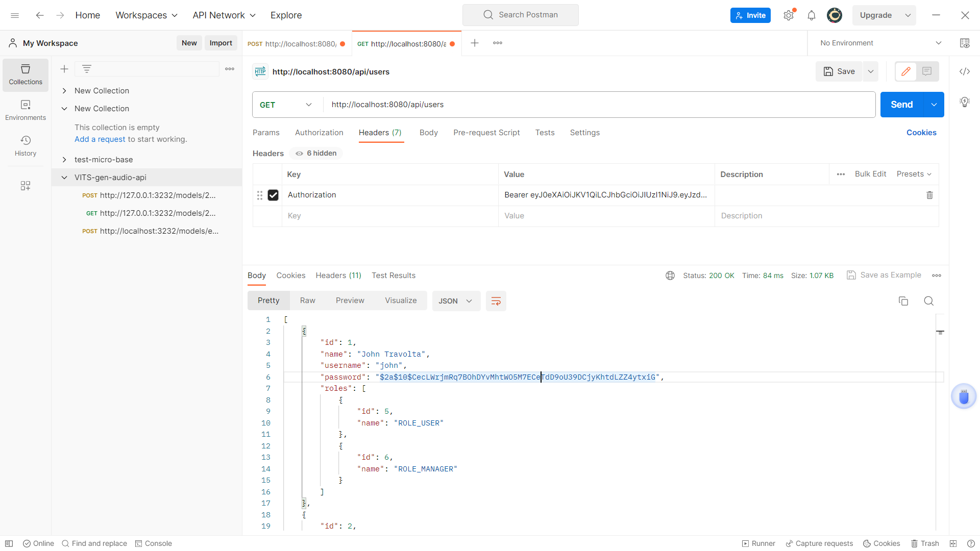Click the Send button
The image size is (980, 551).
[901, 105]
